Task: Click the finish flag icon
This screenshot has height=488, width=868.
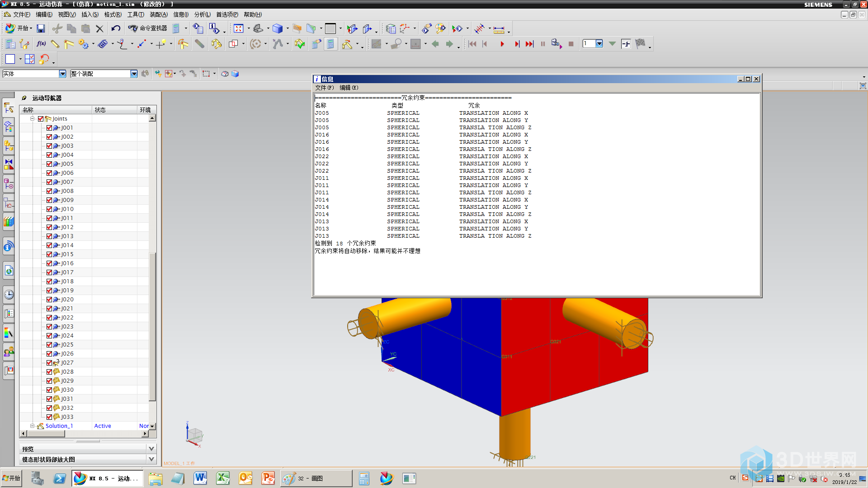Action: (640, 44)
